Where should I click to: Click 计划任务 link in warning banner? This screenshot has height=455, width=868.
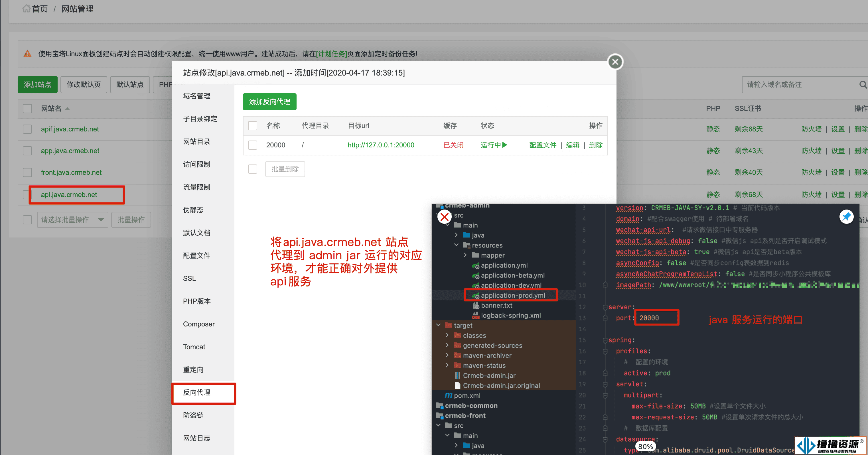tap(332, 54)
